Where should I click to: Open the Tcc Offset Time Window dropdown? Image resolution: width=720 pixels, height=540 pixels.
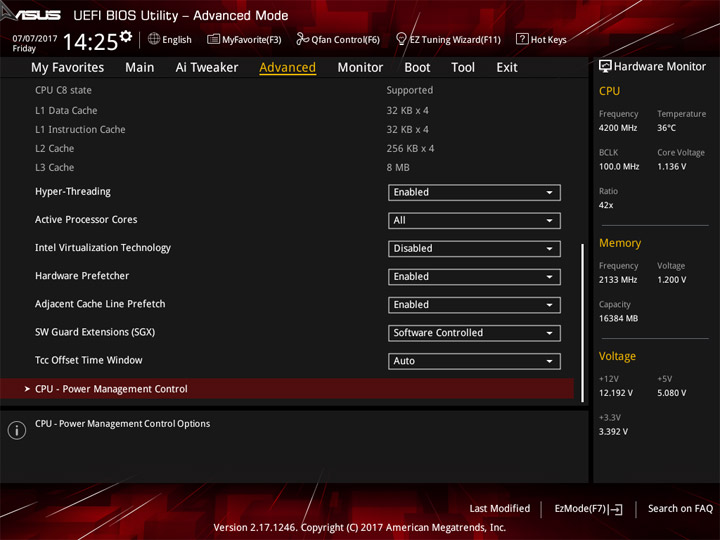click(474, 361)
